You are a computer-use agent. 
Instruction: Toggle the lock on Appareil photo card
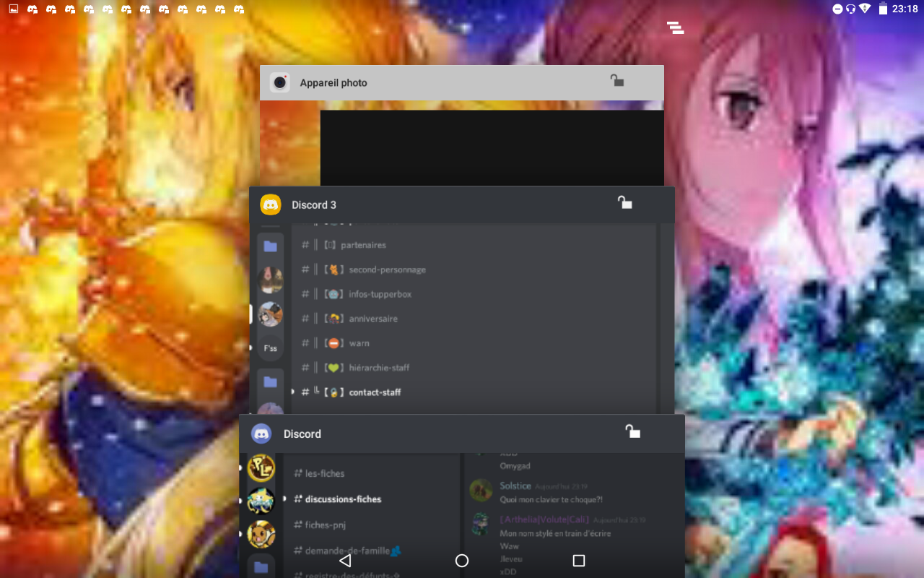616,80
